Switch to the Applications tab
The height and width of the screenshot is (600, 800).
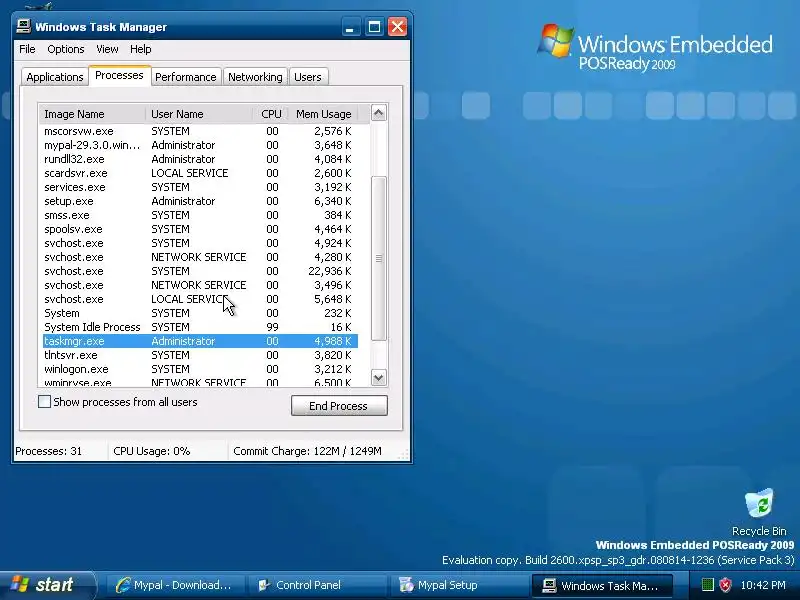pyautogui.click(x=55, y=77)
